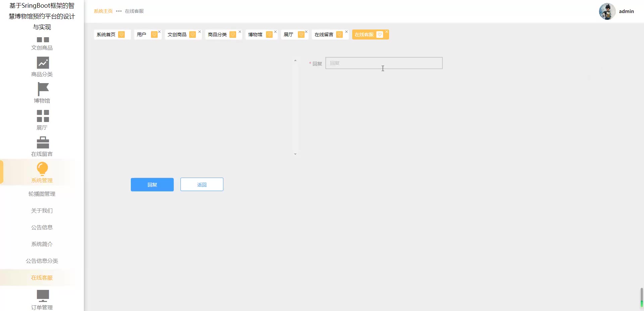Screen dimensions: 644x311
Task: Open the 博物馆 flag icon
Action: tap(43, 89)
